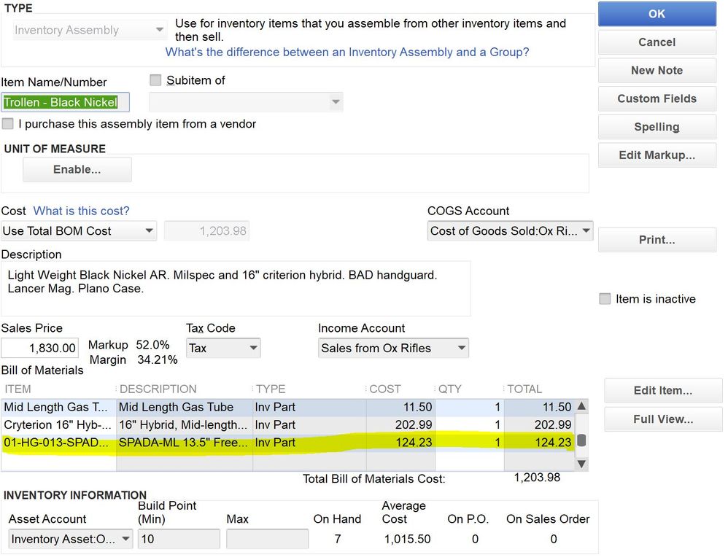
Task: Click Edit Markup button
Action: pos(657,155)
